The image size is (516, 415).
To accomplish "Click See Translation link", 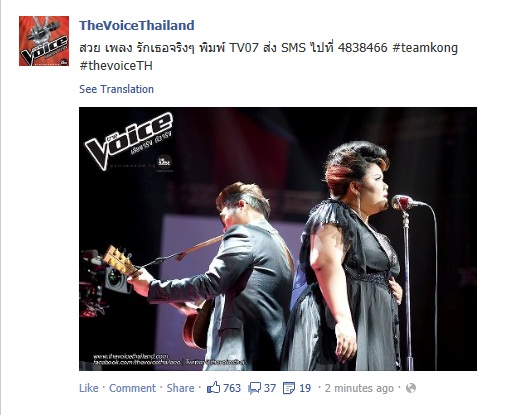I will pyautogui.click(x=116, y=89).
